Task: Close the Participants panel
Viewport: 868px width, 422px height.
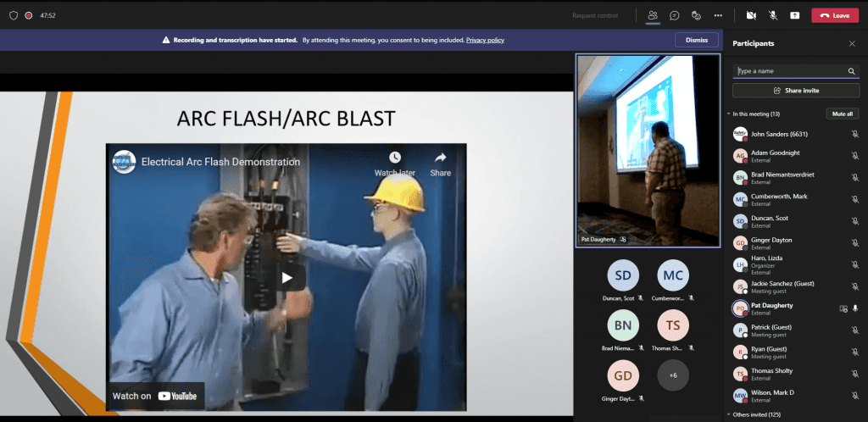Action: 852,44
